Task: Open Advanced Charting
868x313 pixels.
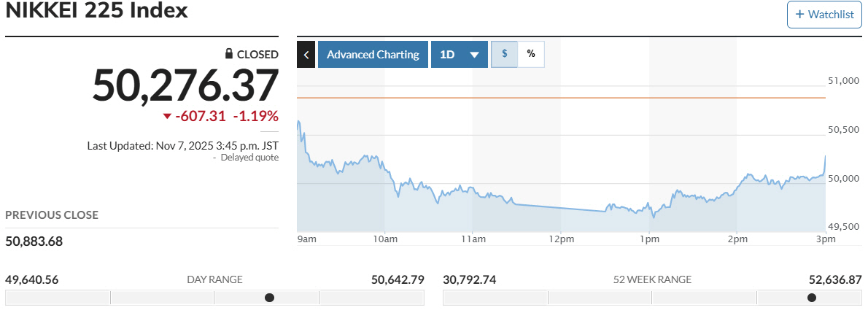Action: point(373,55)
